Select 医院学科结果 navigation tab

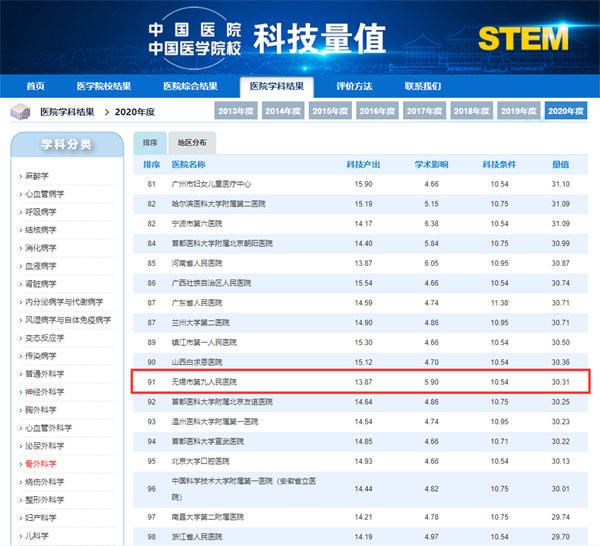coord(277,86)
